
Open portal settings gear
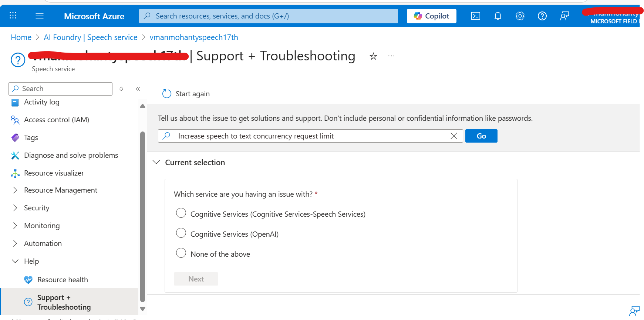tap(520, 16)
